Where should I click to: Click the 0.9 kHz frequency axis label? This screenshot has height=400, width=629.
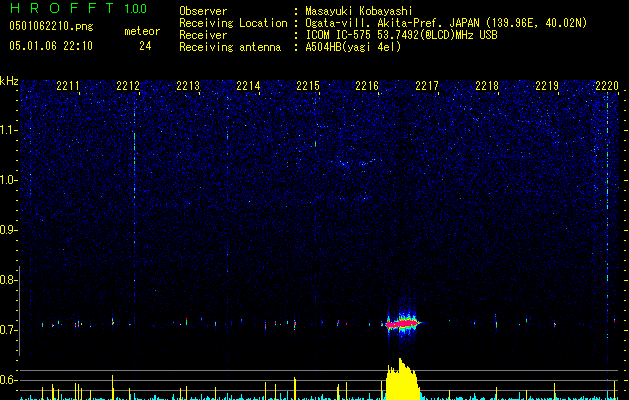8,230
